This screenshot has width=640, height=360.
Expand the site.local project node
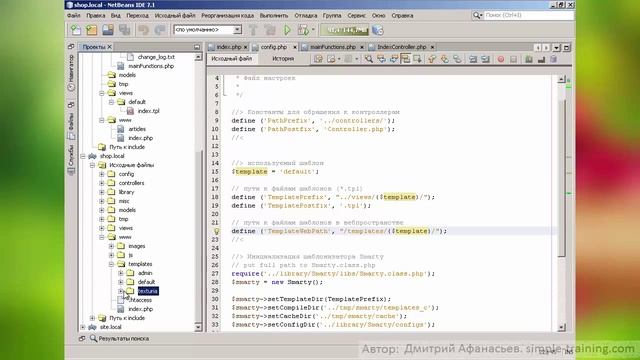click(x=83, y=327)
